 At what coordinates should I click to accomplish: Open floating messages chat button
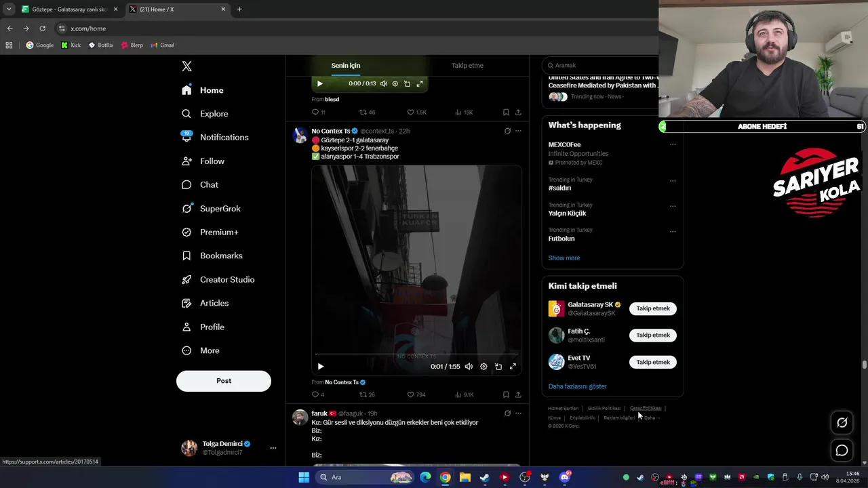[x=842, y=450]
